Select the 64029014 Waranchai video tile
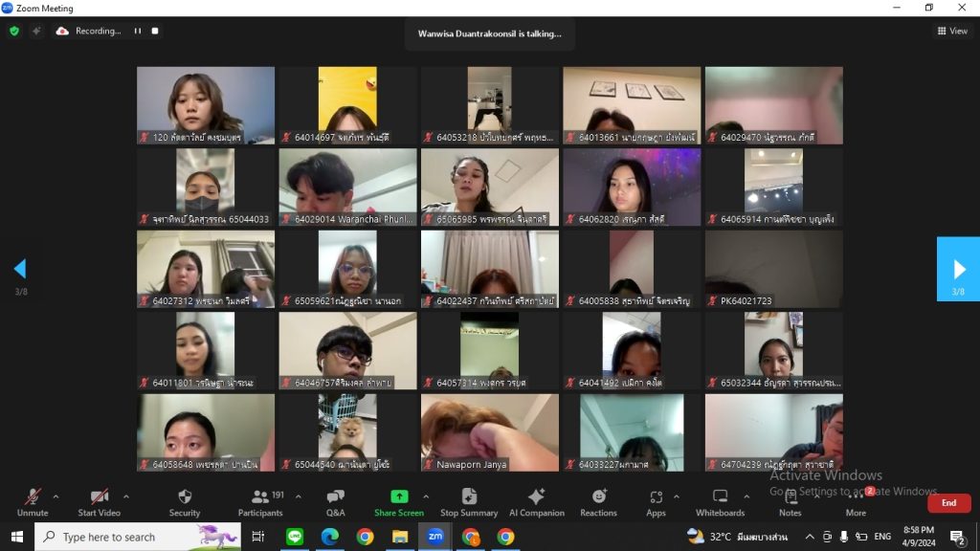The height and width of the screenshot is (551, 980). point(348,187)
